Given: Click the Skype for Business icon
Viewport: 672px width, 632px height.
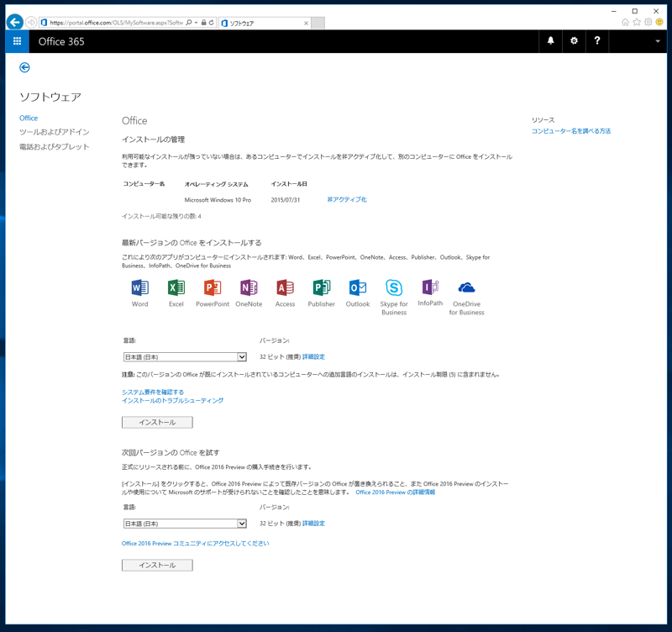Looking at the screenshot, I should click(394, 287).
